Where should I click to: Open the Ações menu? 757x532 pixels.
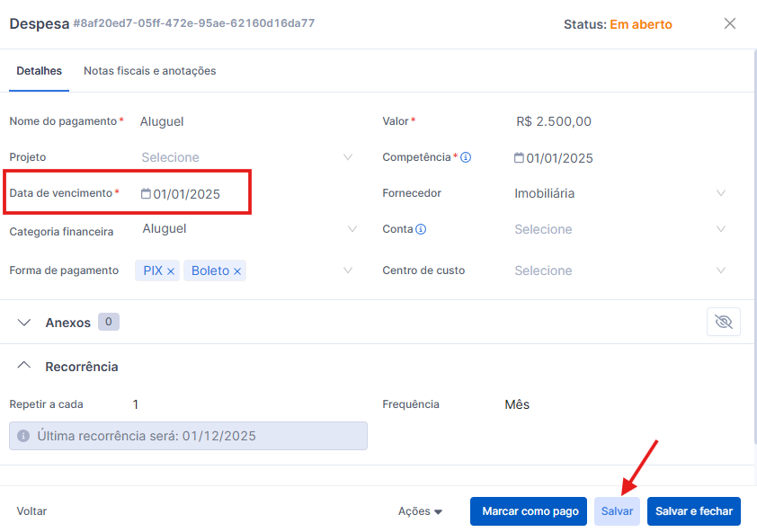(x=420, y=511)
